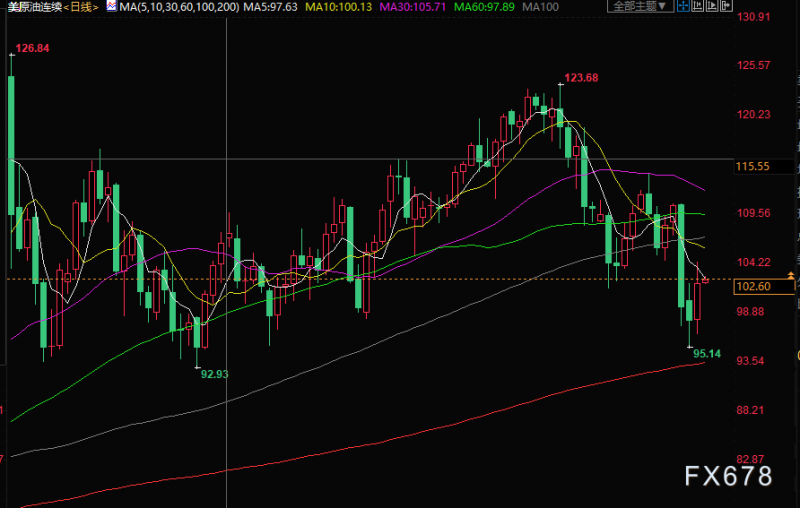
Task: Click the 美原油连续 chart title
Action: 34,7
